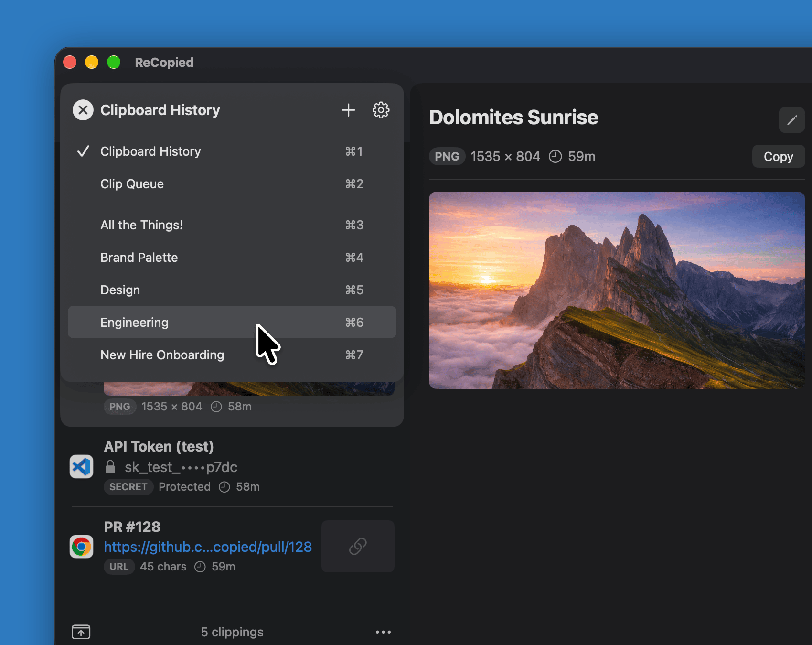Screen dimensions: 812x645
Task: Switch to the Clip Queue list
Action: [x=232, y=184]
